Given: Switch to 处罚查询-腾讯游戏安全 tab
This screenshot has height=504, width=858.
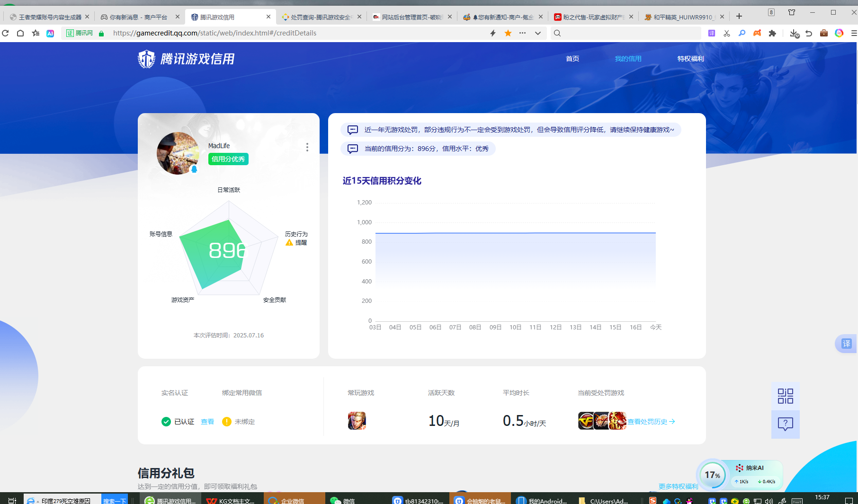Looking at the screenshot, I should point(321,17).
